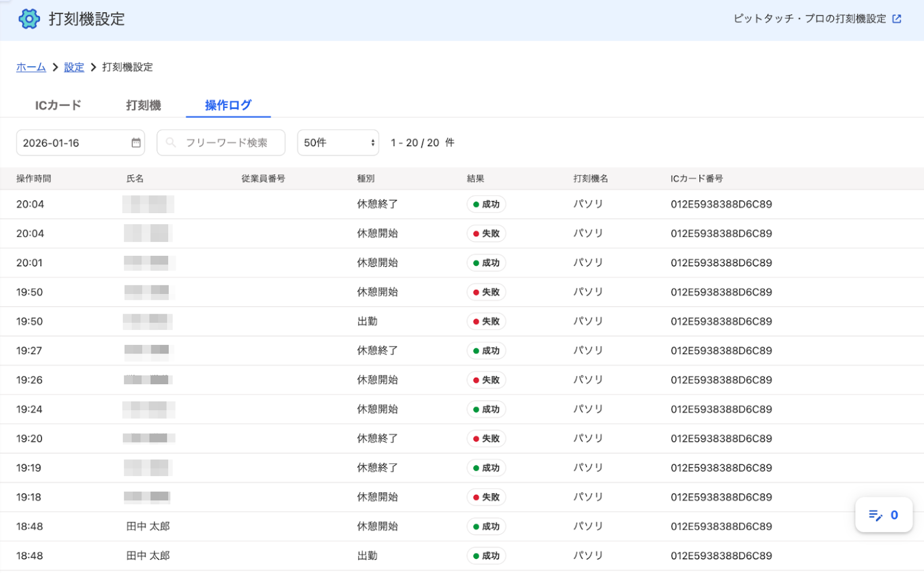Click the gear icon beside 打刻機設定 title
924x573 pixels.
tap(29, 19)
